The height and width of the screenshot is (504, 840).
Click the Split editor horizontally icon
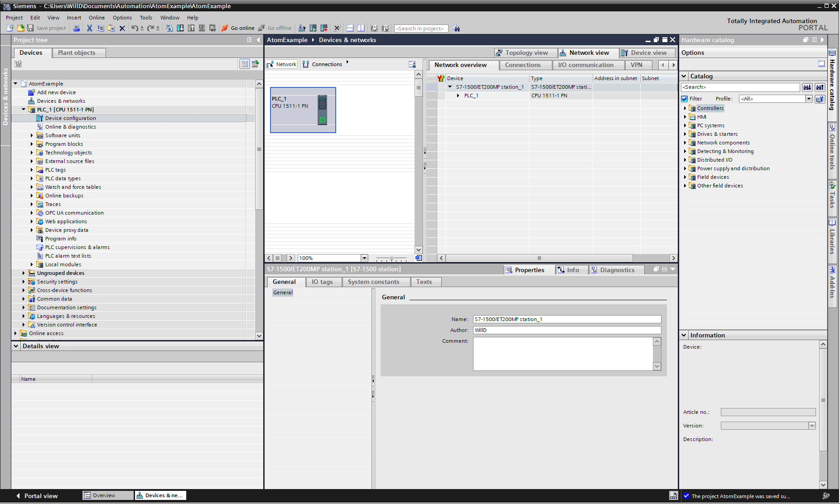[x=350, y=28]
